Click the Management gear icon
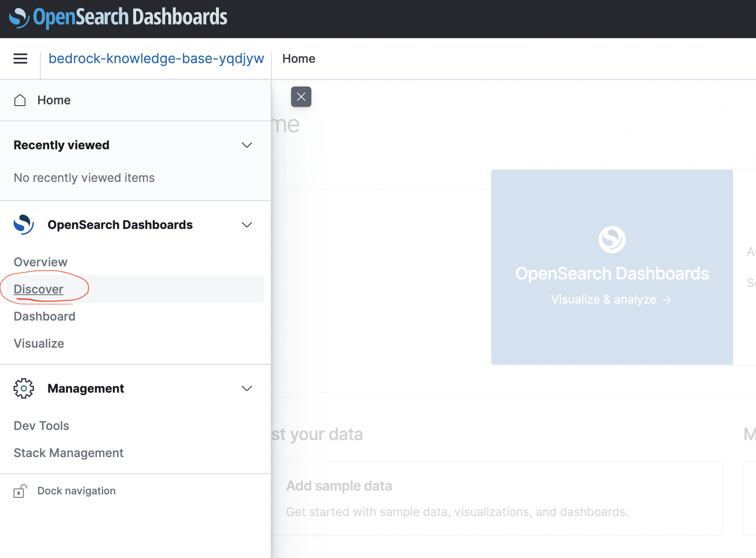756x558 pixels. pyautogui.click(x=24, y=388)
